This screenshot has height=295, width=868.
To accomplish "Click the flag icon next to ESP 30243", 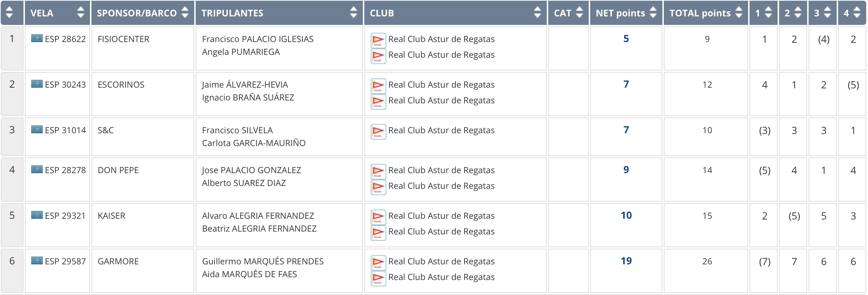I will coord(37,84).
